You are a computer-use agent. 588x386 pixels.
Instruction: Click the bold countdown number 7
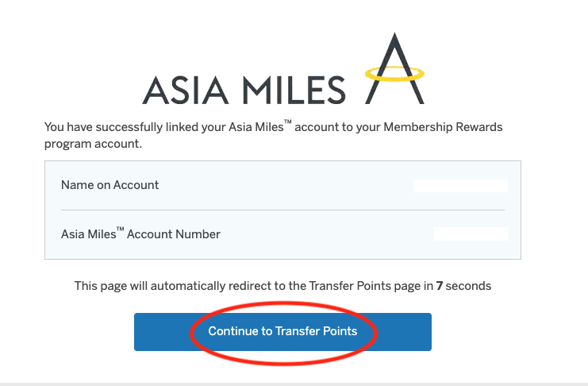(439, 286)
